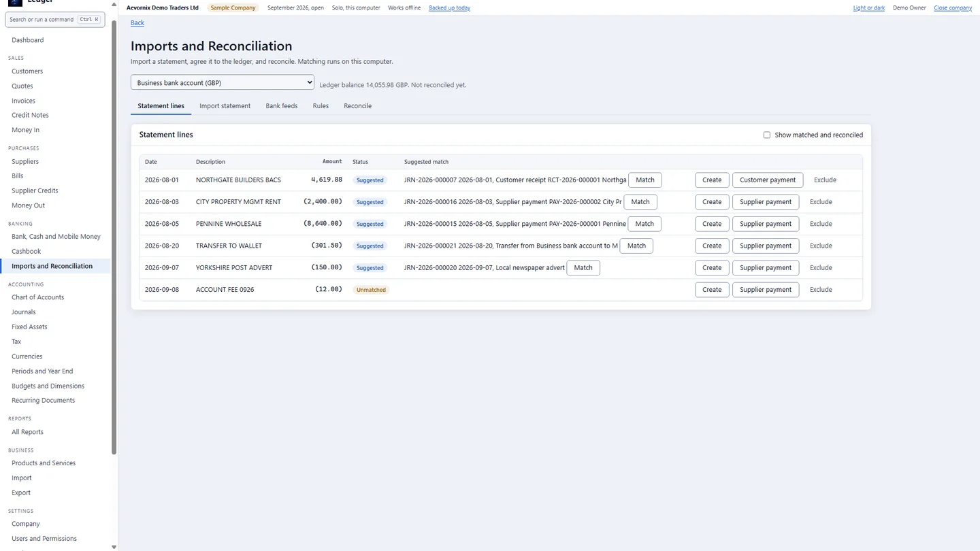Exclude the NORTHGATE BUILDERS BACS line
The height and width of the screenshot is (551, 980).
point(825,180)
